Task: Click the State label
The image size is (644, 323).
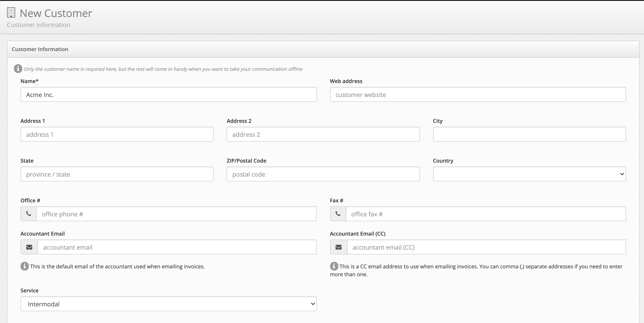Action: pos(27,161)
